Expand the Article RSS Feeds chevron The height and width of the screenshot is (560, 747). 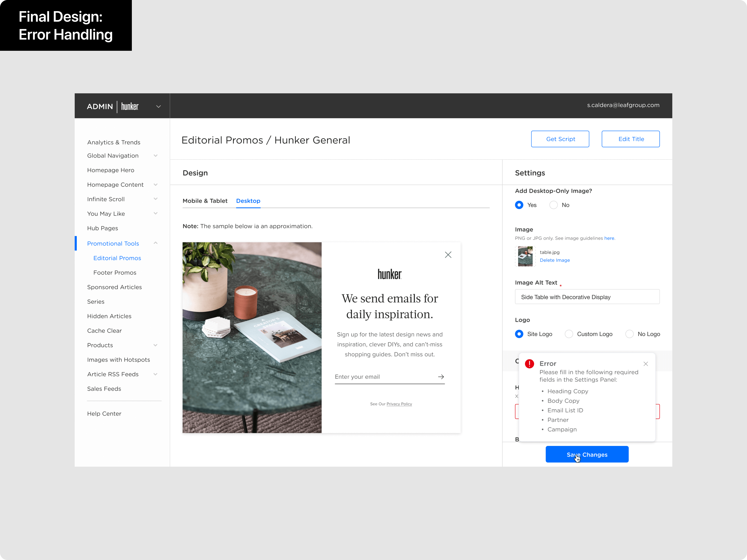(x=155, y=374)
